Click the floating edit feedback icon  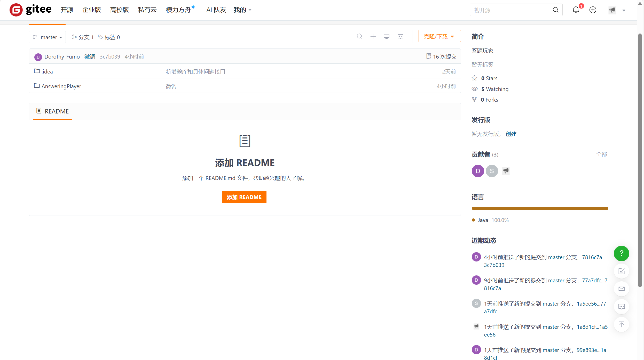pyautogui.click(x=621, y=271)
